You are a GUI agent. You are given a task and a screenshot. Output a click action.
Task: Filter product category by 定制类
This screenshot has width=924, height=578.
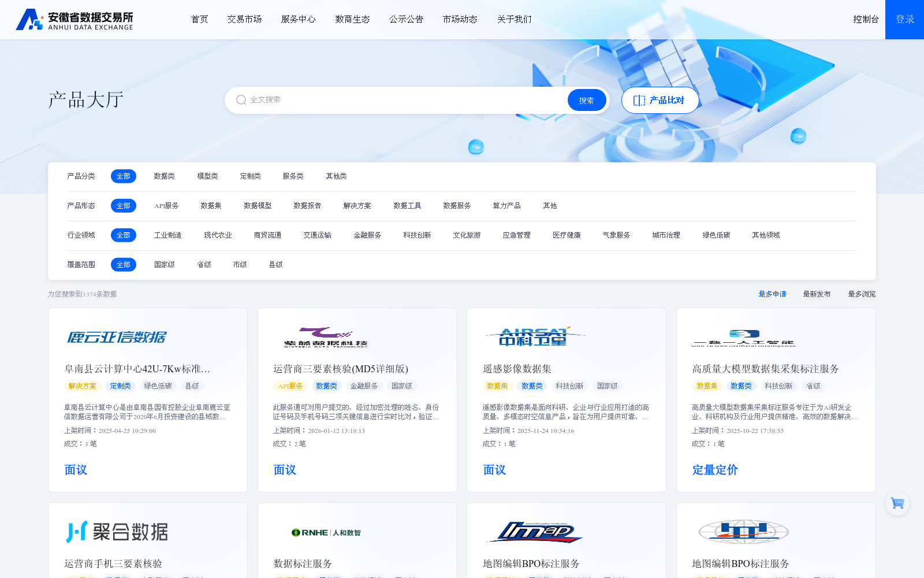[250, 176]
